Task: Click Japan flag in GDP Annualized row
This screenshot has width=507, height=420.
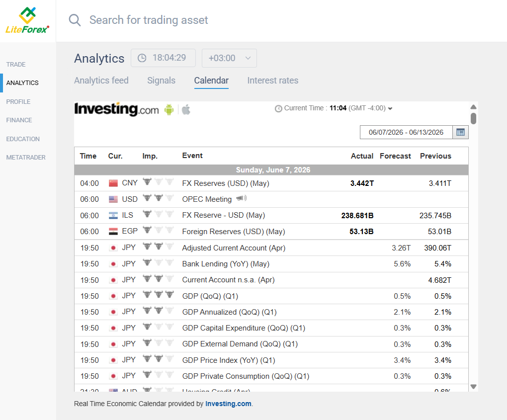Action: pyautogui.click(x=113, y=312)
